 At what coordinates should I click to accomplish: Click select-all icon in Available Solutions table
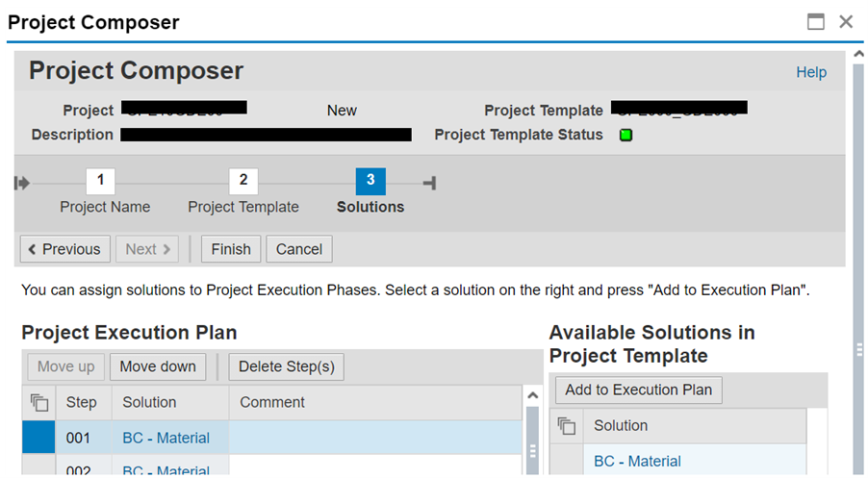[568, 425]
